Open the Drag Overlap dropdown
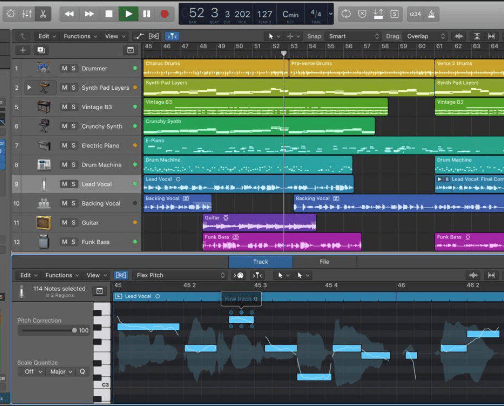The height and width of the screenshot is (406, 504). [x=425, y=36]
